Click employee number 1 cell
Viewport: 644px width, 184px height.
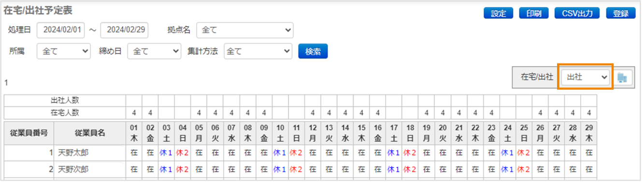tap(29, 153)
